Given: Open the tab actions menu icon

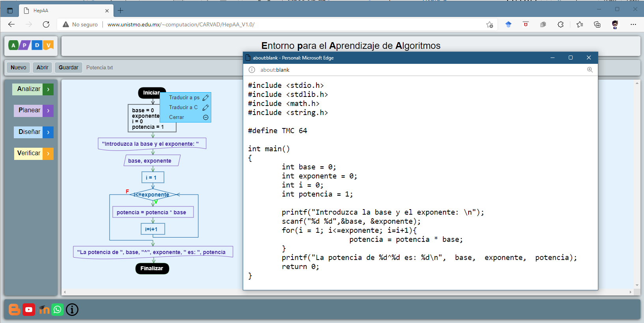Looking at the screenshot, I should (x=10, y=11).
